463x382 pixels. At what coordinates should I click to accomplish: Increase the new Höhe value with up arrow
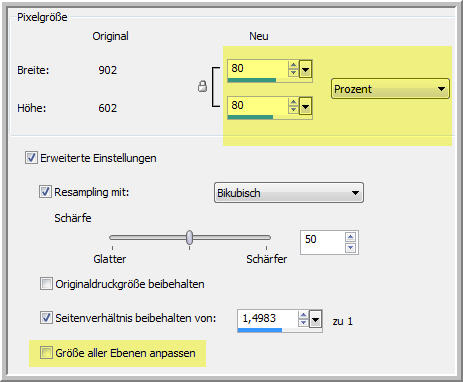point(293,102)
